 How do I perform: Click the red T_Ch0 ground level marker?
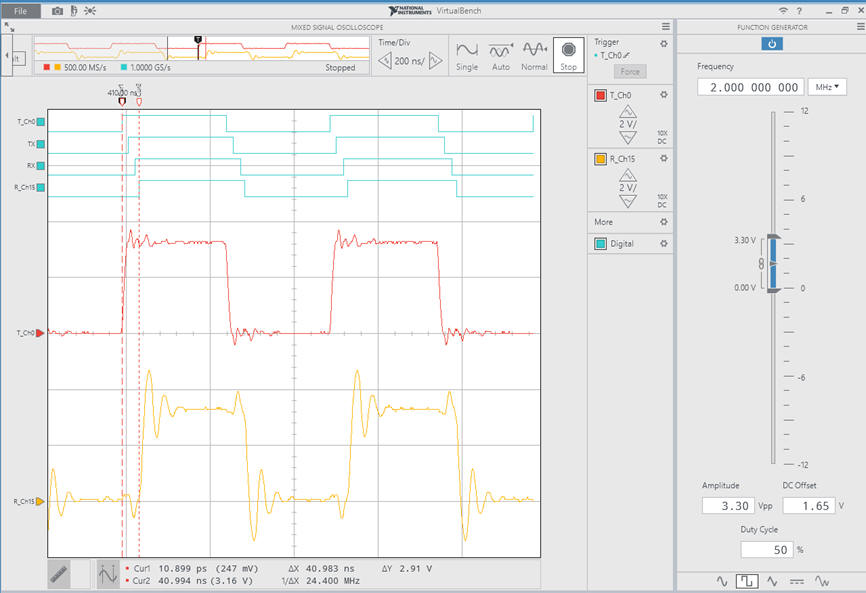click(40, 333)
